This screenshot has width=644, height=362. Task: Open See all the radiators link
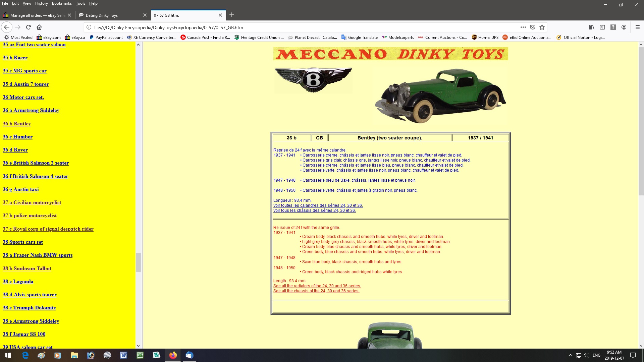[x=317, y=286]
